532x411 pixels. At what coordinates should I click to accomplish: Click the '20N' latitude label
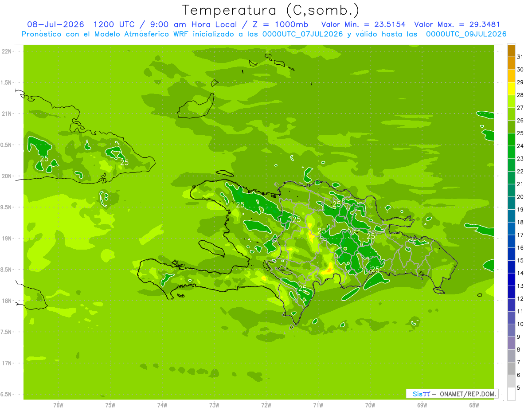(x=8, y=176)
